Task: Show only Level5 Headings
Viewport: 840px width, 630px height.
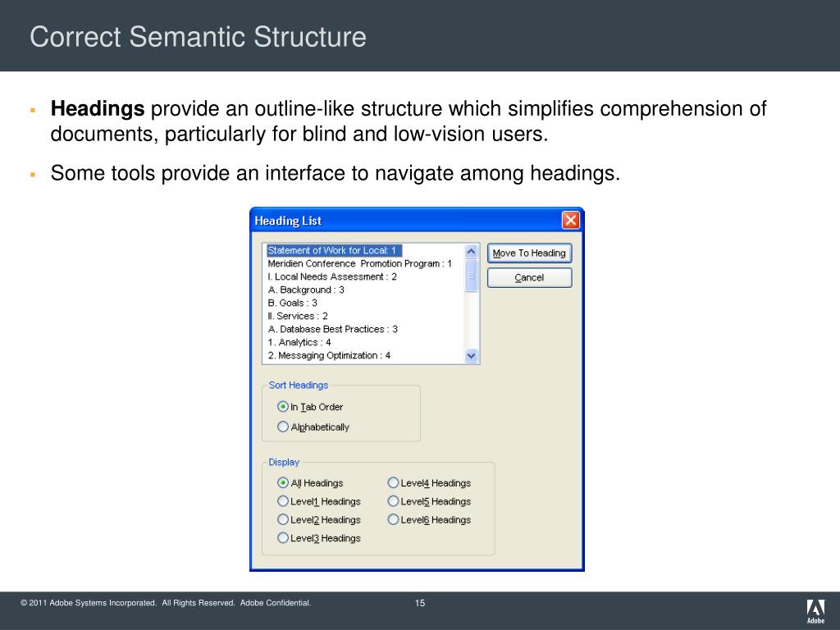Action: point(394,501)
